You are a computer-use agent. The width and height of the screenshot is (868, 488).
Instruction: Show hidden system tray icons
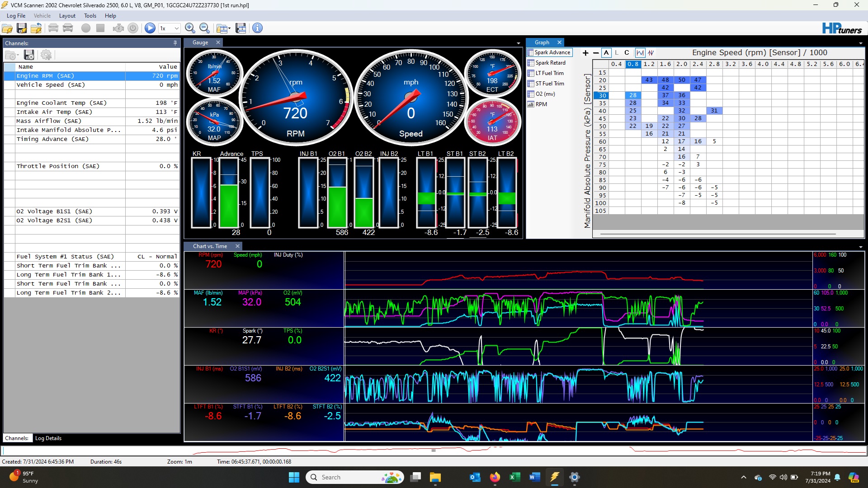coord(744,477)
